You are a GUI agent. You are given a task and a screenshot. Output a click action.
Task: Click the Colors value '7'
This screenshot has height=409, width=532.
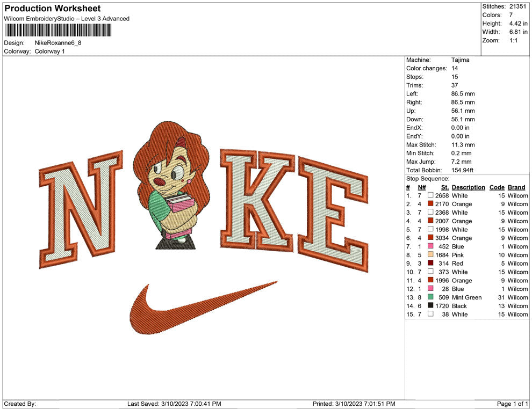(x=511, y=15)
